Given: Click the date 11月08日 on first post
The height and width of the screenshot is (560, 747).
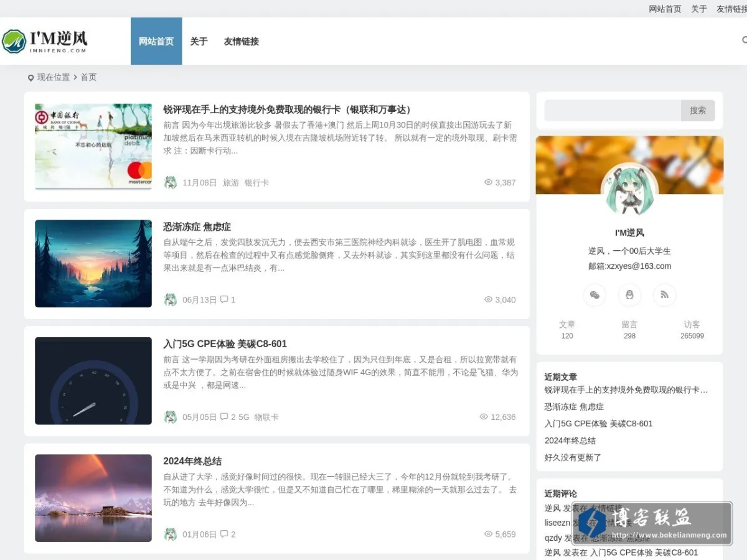Looking at the screenshot, I should click(200, 183).
